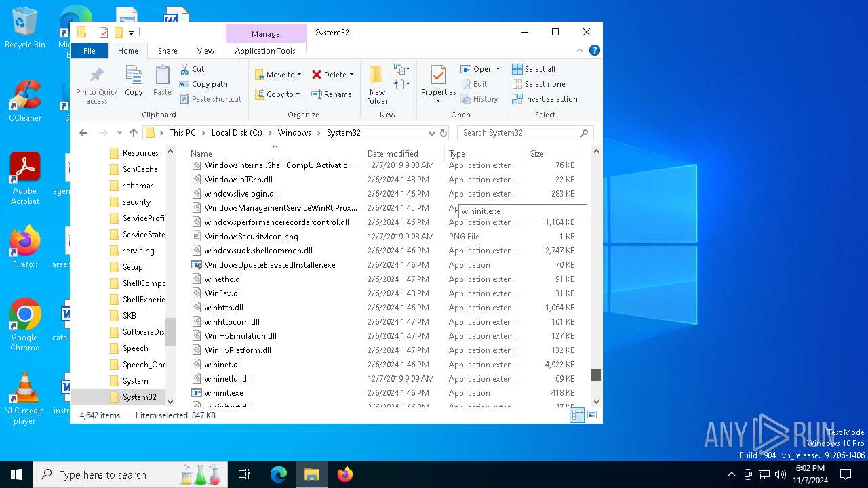
Task: Open VLC media player desktop shortcut
Action: (25, 399)
